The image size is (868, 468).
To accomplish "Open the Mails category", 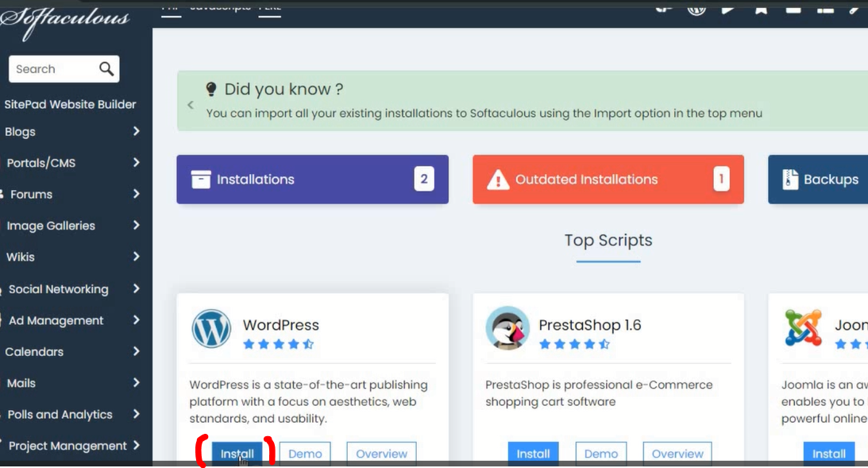I will tap(21, 383).
